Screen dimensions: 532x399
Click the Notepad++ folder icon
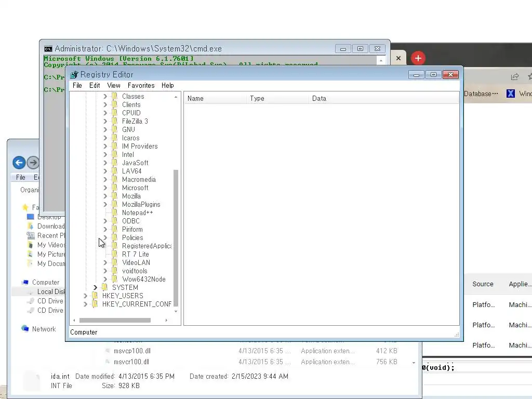coord(115,212)
